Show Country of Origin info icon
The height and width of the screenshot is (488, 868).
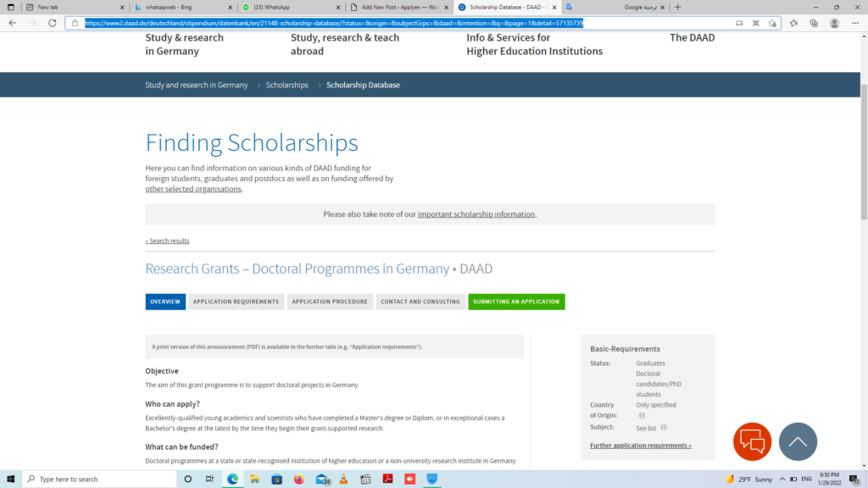coord(642,415)
